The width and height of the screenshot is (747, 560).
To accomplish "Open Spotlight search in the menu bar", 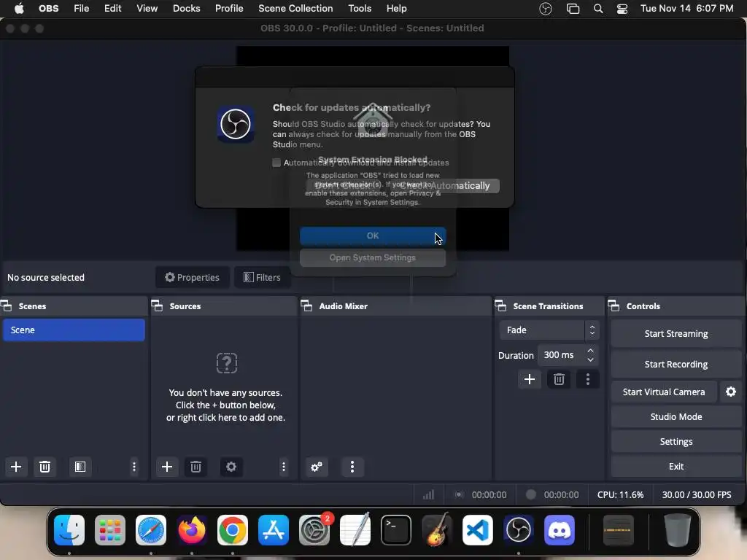I will click(x=598, y=9).
